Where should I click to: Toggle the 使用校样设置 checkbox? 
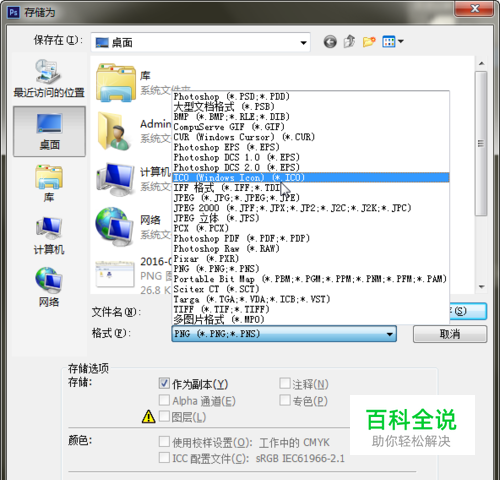[x=164, y=442]
